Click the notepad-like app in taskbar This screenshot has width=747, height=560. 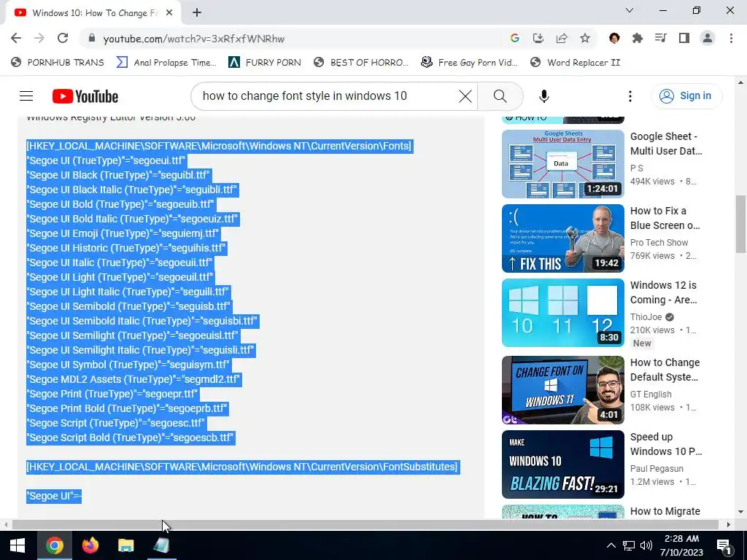[161, 545]
